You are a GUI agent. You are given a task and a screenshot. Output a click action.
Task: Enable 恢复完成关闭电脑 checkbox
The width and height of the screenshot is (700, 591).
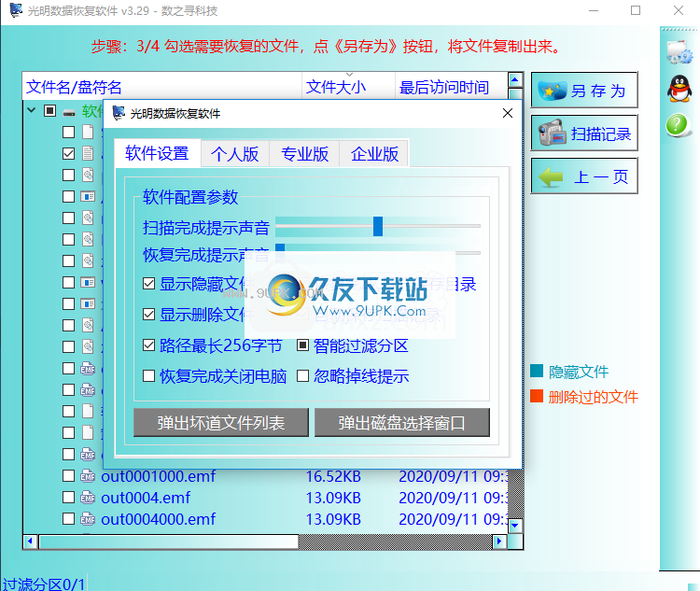click(x=148, y=376)
